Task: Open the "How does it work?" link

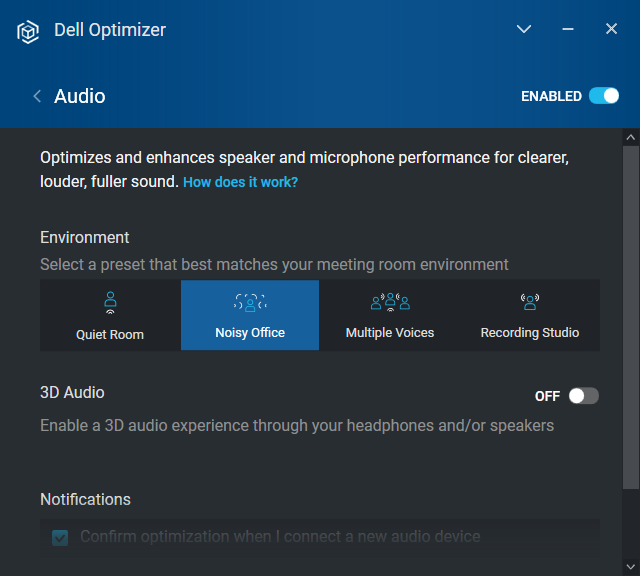Action: [x=240, y=183]
